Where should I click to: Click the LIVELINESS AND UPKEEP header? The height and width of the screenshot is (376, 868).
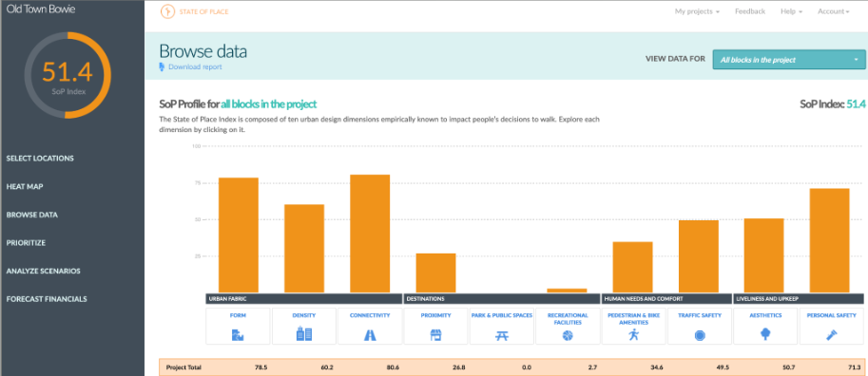tap(799, 298)
